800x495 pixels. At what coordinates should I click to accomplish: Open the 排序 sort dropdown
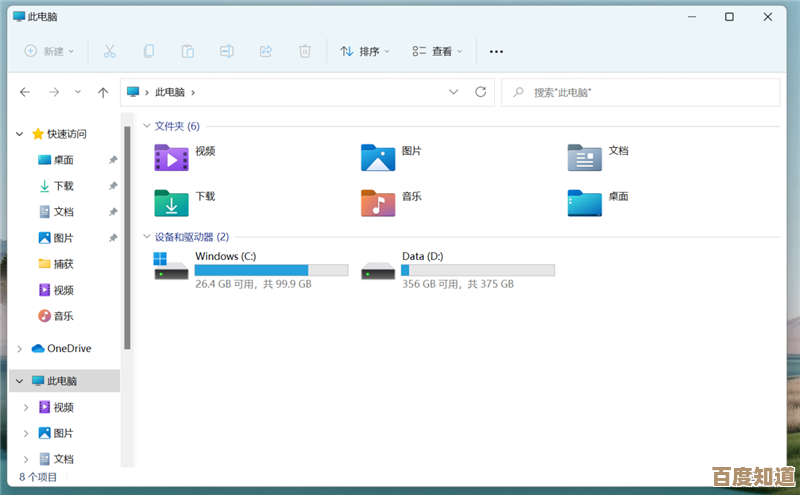(364, 51)
